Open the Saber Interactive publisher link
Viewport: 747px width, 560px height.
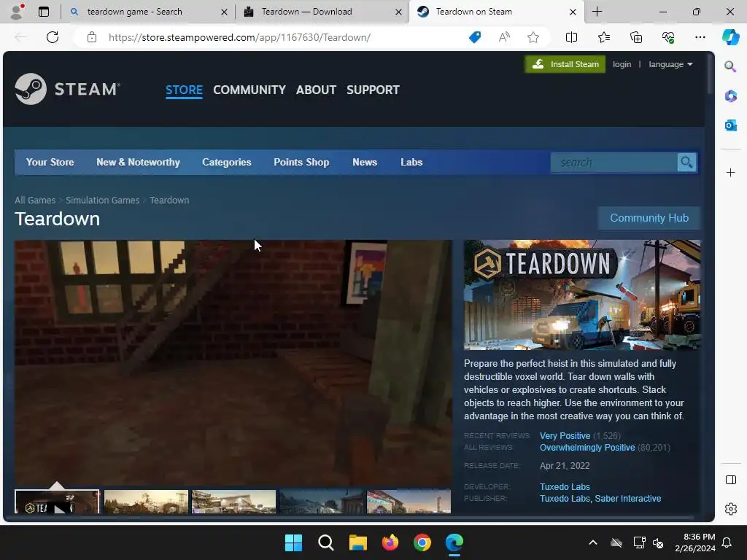click(628, 499)
